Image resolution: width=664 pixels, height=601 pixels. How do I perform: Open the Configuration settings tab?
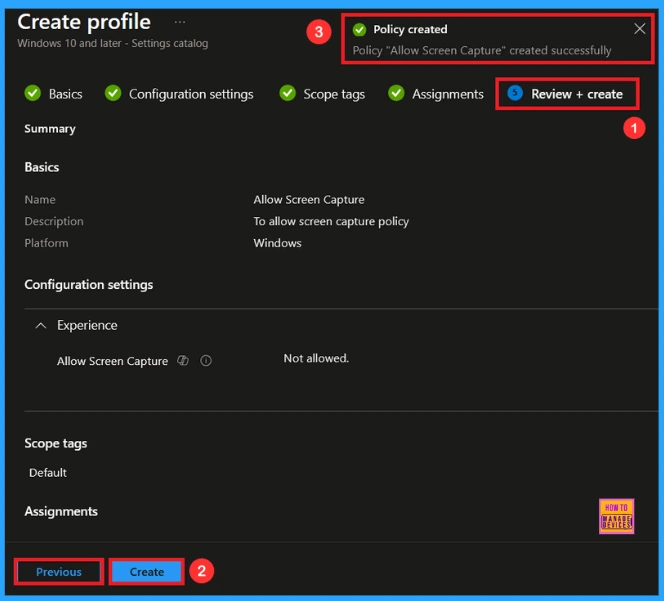click(x=191, y=94)
